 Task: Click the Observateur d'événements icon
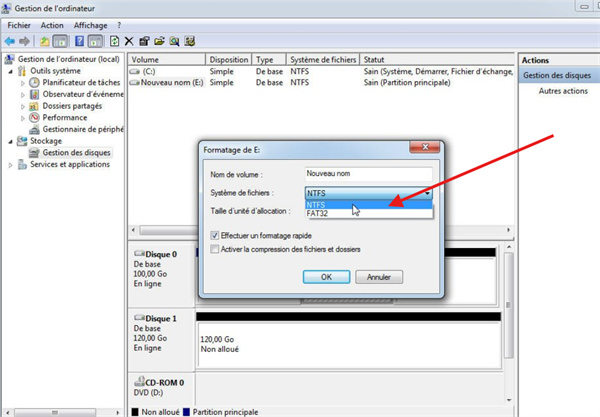tap(34, 94)
